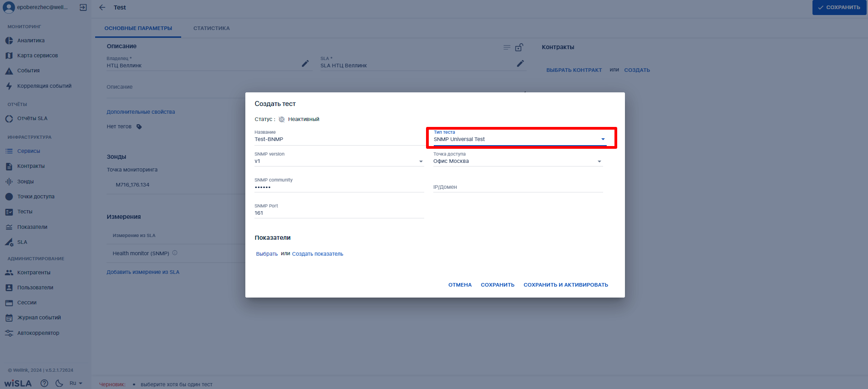Click the Создать показатель link

317,254
